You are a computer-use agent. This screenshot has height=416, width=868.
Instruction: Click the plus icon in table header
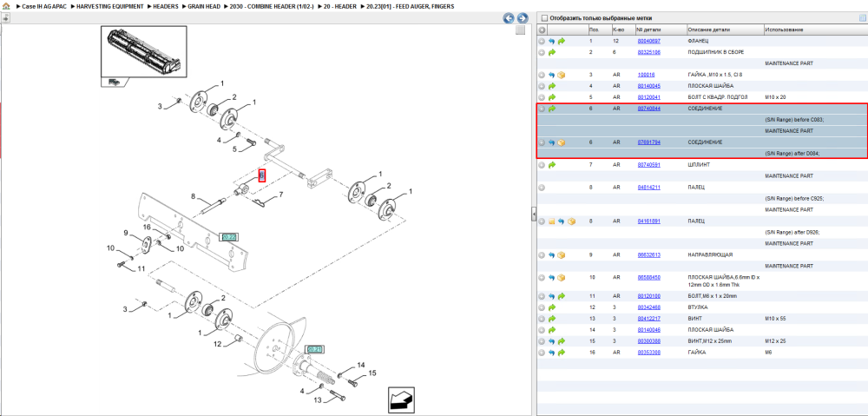(x=542, y=30)
